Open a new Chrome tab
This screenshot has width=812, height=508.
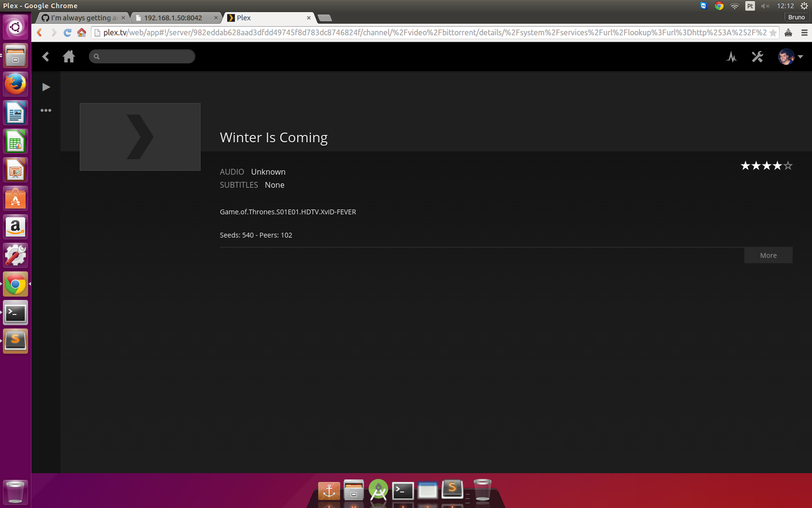[x=325, y=18]
